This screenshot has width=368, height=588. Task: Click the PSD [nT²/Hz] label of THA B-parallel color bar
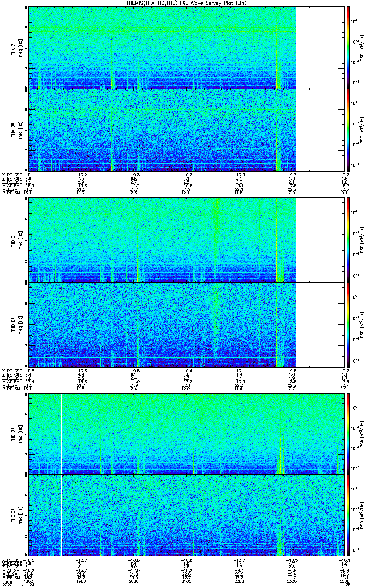coord(363,129)
